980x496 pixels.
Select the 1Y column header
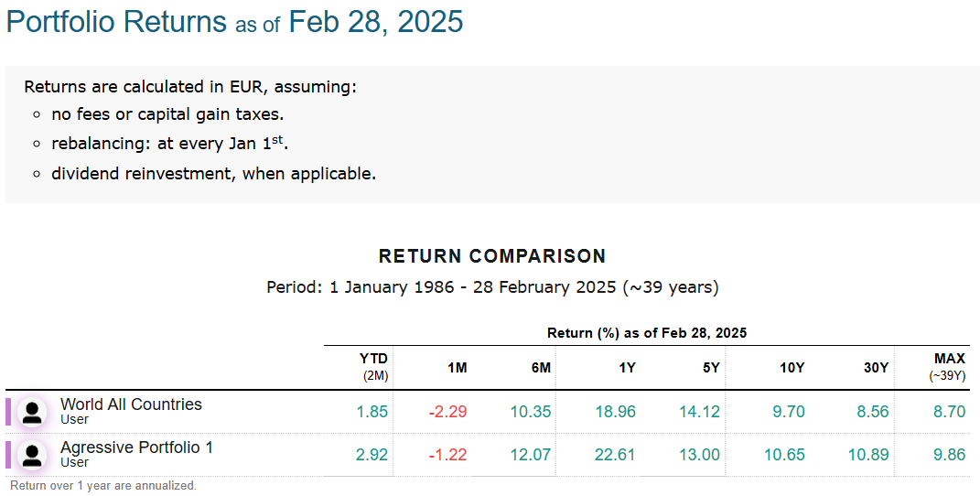pyautogui.click(x=627, y=367)
